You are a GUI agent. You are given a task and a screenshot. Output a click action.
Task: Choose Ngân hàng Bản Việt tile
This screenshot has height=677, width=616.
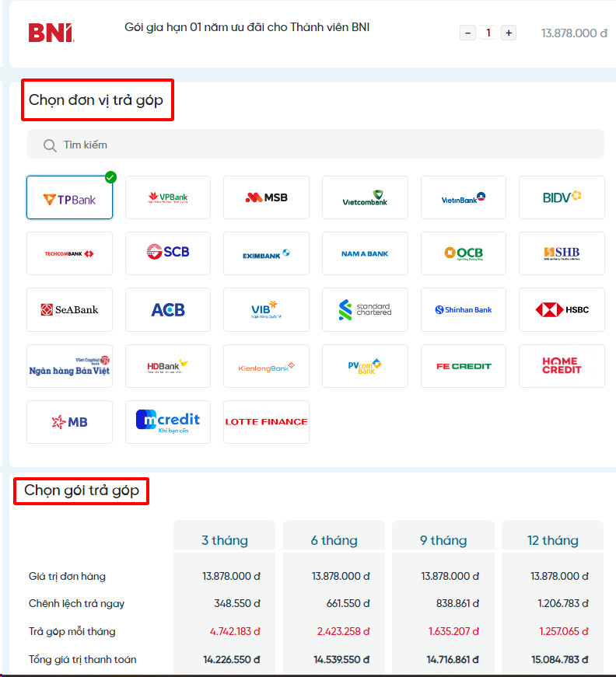point(69,366)
